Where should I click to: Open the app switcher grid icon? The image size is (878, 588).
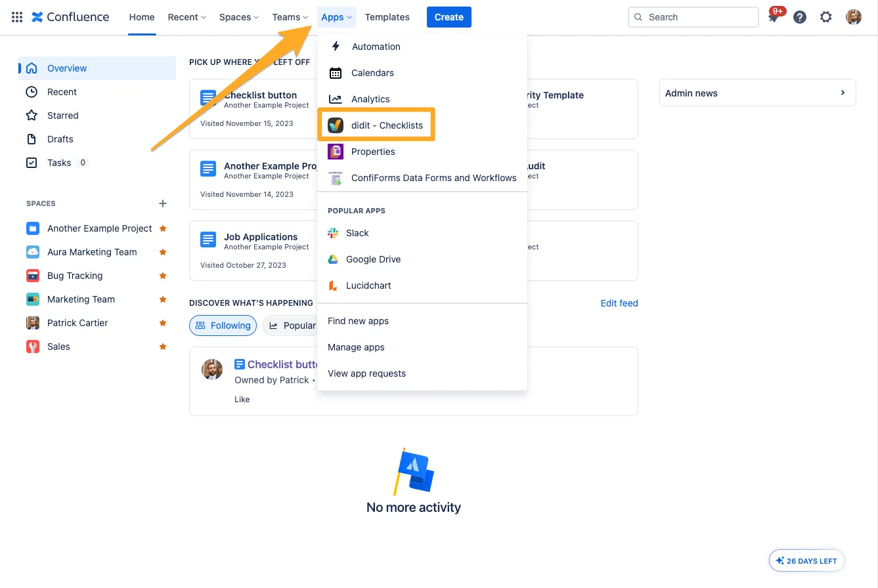17,17
